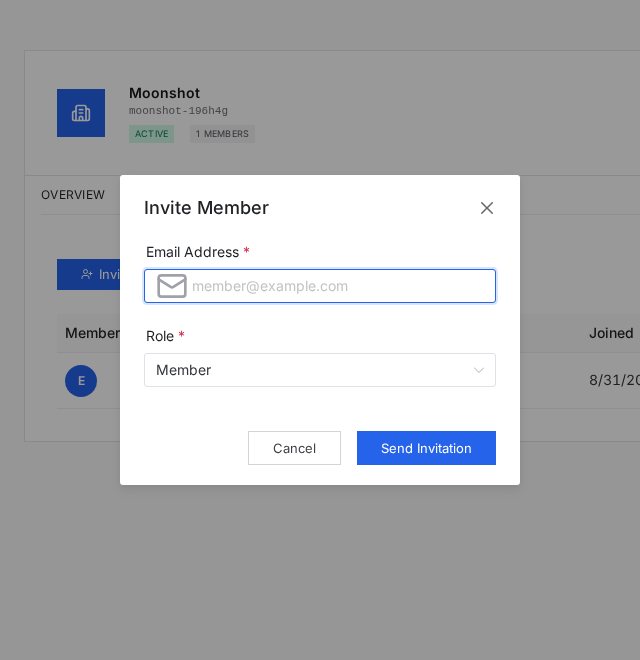Click the Moonshot organization building icon
640x660 pixels.
tap(81, 113)
